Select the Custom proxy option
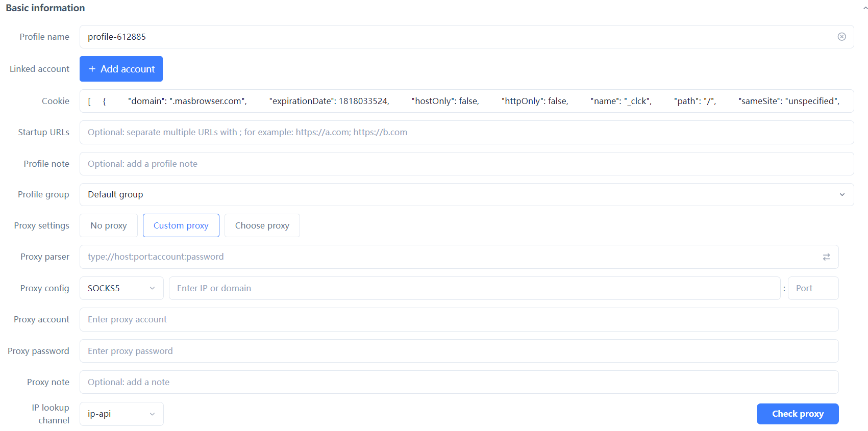868x431 pixels. 181,225
